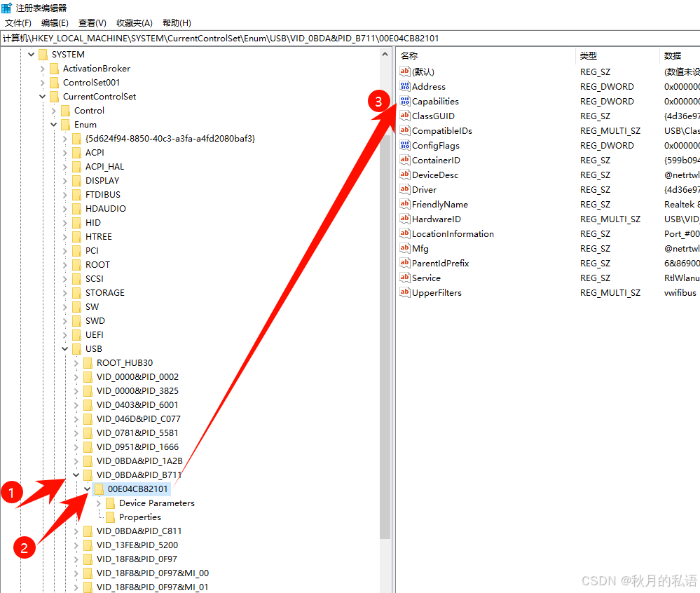
Task: Click the Service string value icon
Action: (404, 278)
